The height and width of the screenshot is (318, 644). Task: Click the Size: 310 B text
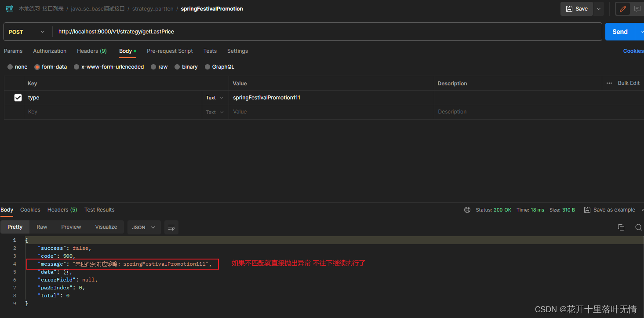(x=562, y=210)
